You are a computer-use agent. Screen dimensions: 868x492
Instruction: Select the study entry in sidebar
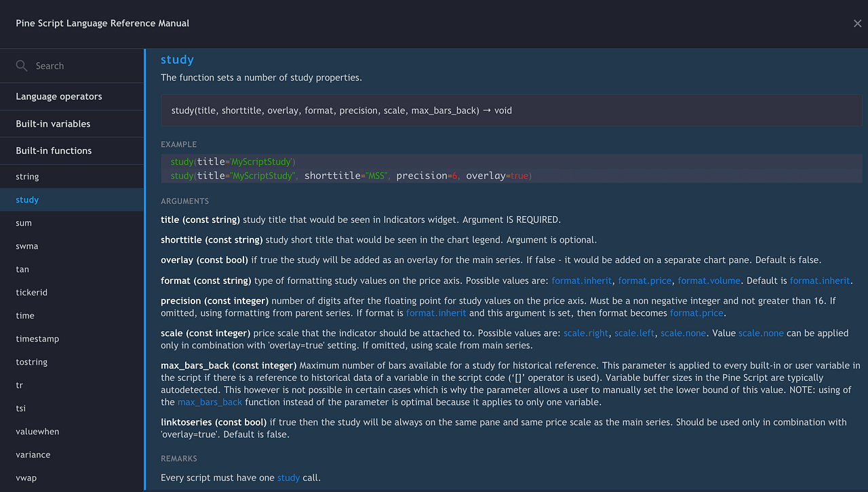coord(72,200)
